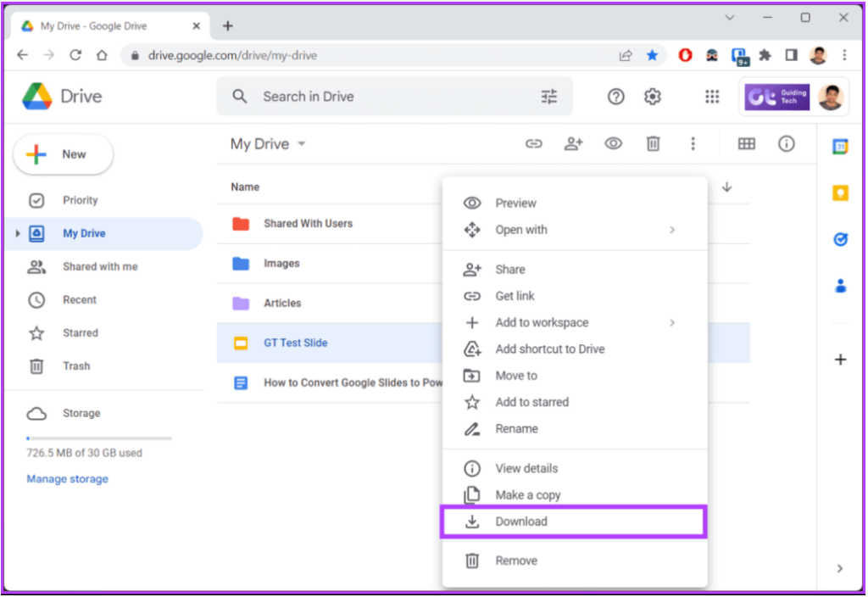Open Manage storage link
Image resolution: width=868 pixels, height=597 pixels.
pyautogui.click(x=67, y=478)
